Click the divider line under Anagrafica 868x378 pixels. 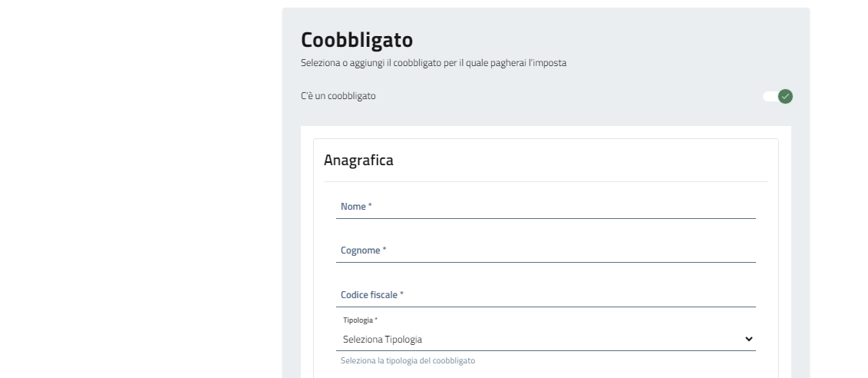pos(545,181)
